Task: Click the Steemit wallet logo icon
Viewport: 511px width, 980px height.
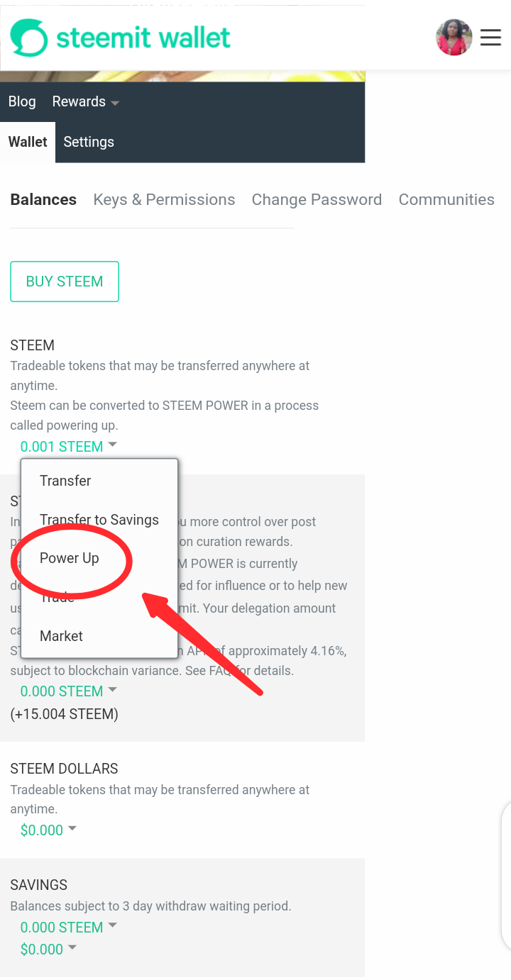Action: [x=28, y=37]
